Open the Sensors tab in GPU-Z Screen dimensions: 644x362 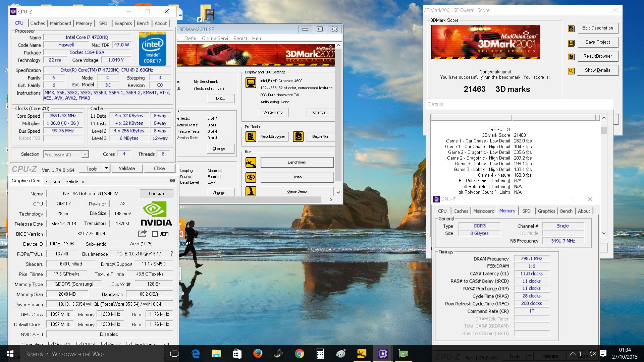pyautogui.click(x=53, y=181)
